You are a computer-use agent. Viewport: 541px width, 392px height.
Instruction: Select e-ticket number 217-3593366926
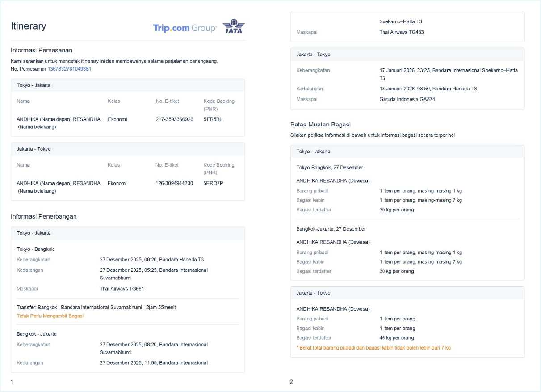(x=174, y=119)
